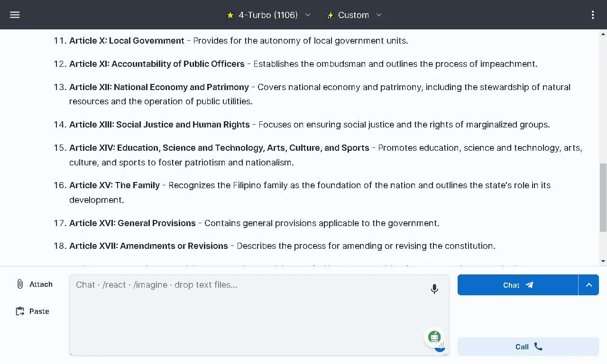Click 'Provides for the autonomy' description text
The image size is (607, 364).
tap(301, 41)
